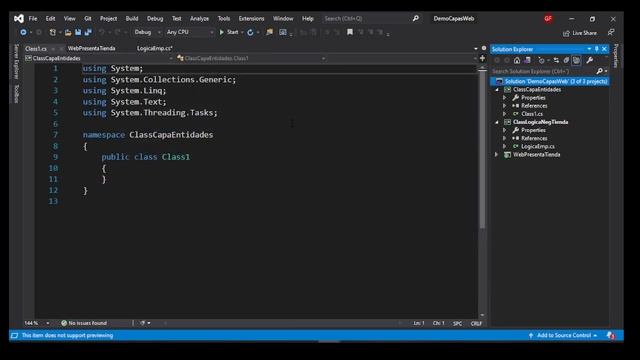Open the Toolbox side tab
This screenshot has height=360, width=640.
[16, 94]
